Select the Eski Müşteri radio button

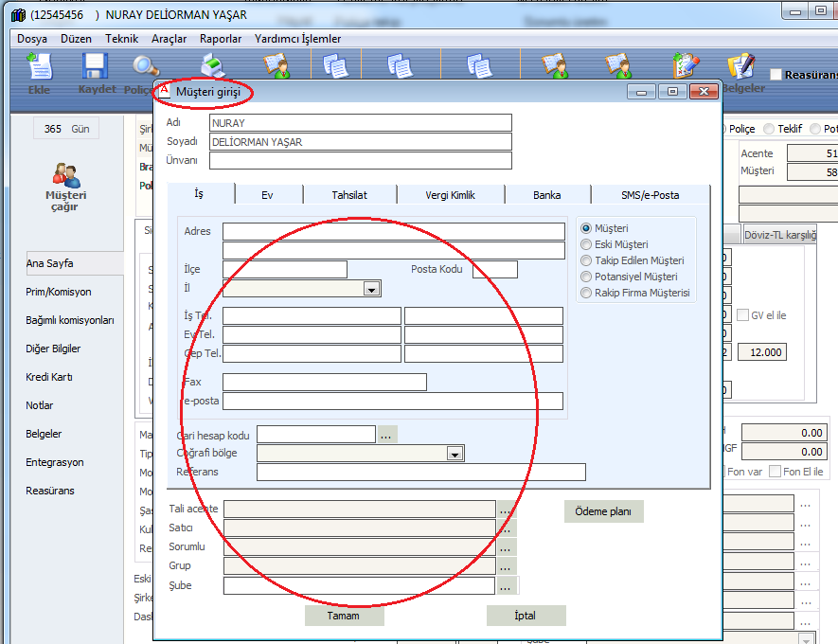click(x=586, y=244)
